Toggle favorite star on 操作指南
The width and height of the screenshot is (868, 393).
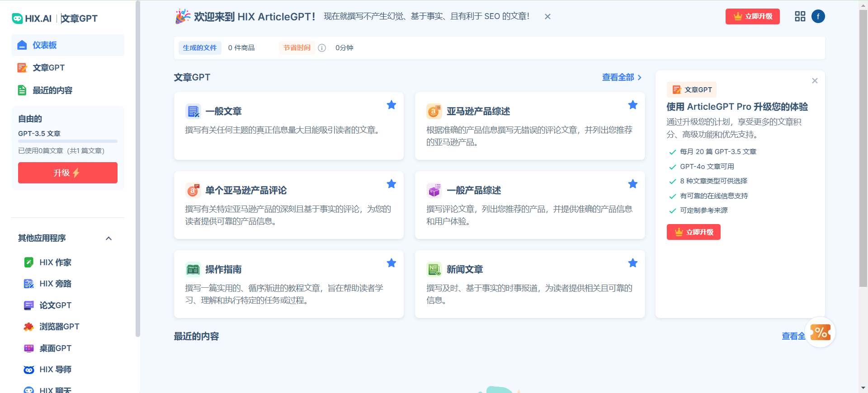pos(392,263)
